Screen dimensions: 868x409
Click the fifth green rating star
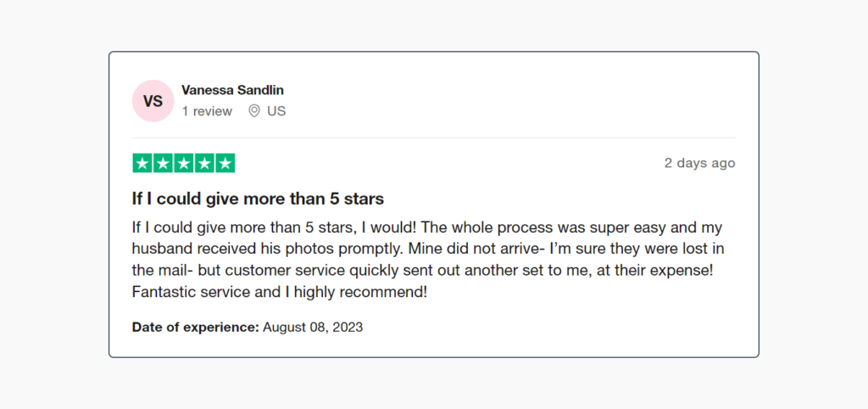point(225,164)
